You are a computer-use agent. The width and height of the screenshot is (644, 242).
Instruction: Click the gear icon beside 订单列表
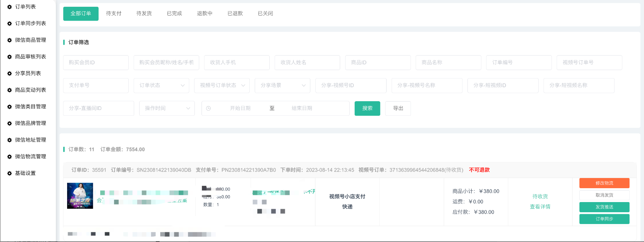(9, 7)
